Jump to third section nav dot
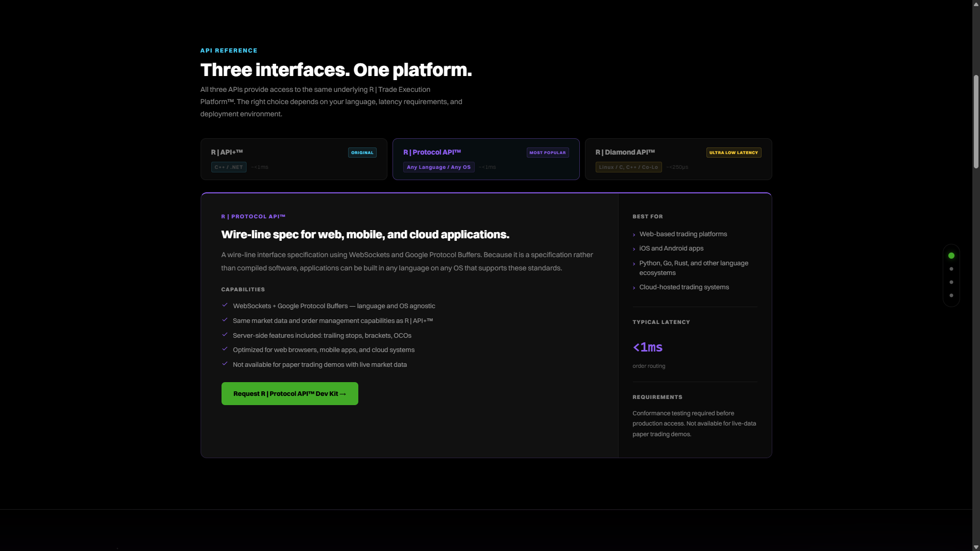 951,282
